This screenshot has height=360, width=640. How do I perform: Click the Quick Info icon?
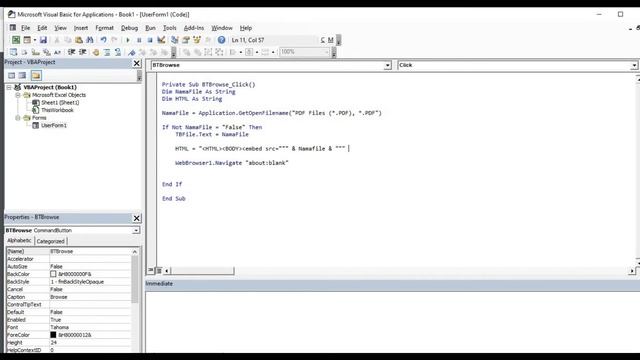click(36, 52)
